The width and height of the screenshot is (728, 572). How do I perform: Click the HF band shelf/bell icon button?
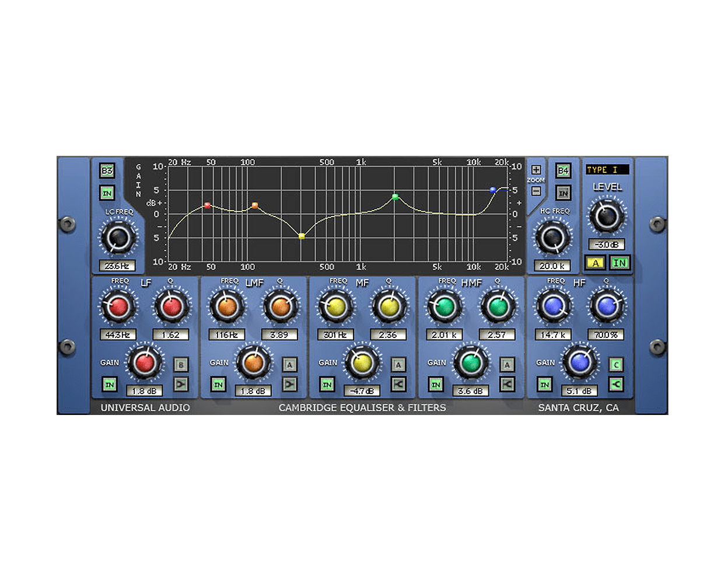click(616, 384)
